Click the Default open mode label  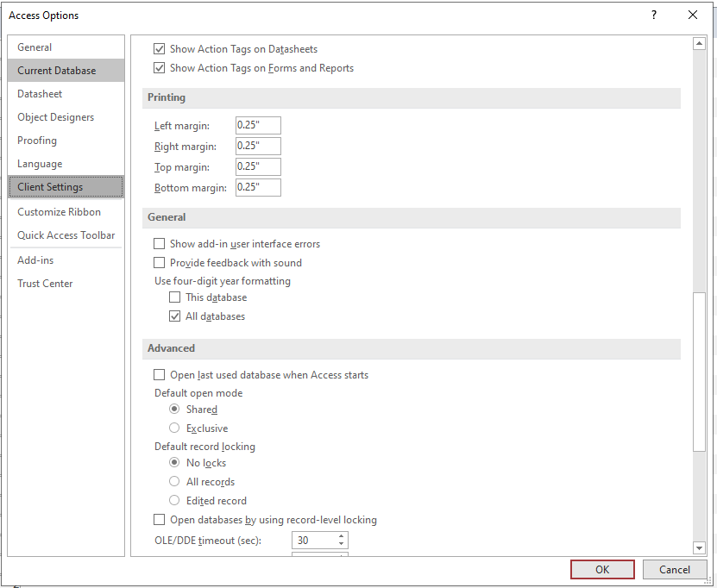click(198, 393)
